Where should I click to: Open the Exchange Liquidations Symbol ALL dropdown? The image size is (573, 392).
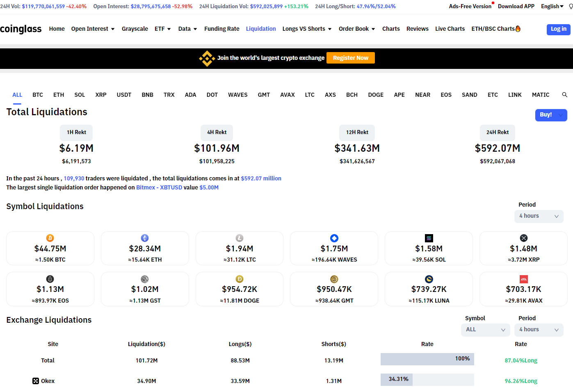[x=486, y=330]
